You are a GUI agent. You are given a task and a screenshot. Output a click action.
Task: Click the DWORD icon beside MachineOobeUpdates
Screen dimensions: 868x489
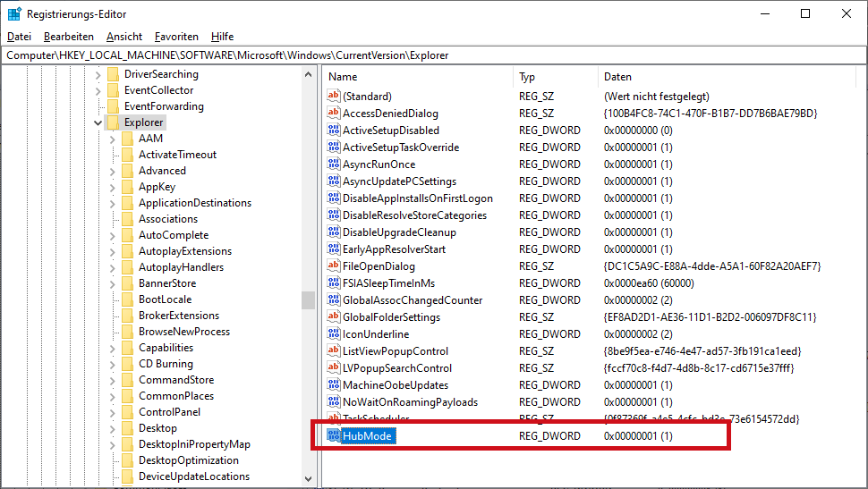tap(333, 384)
